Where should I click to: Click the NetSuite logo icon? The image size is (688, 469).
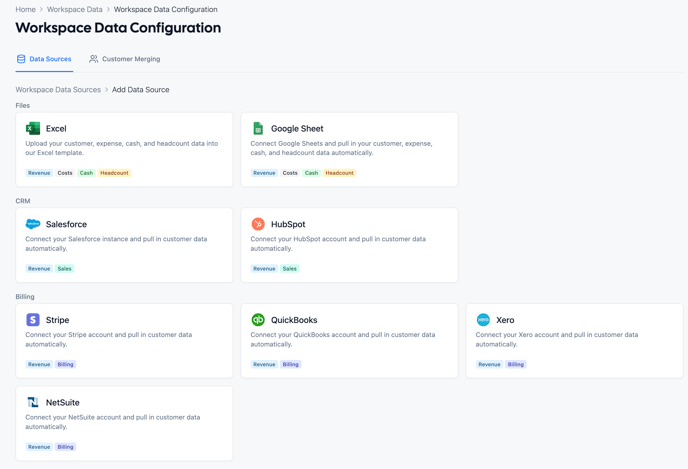(x=33, y=402)
